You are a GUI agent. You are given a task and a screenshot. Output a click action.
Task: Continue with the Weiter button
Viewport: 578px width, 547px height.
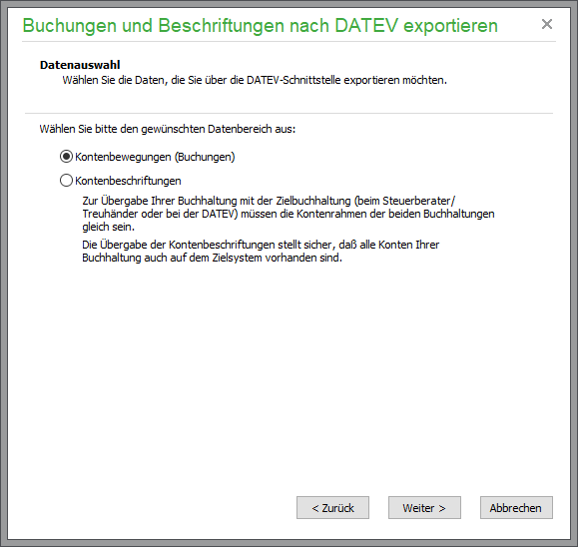[424, 508]
